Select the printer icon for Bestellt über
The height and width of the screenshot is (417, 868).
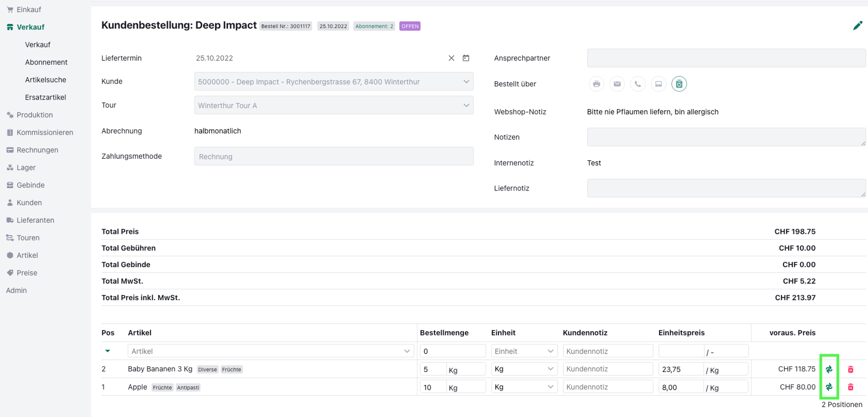pos(596,84)
